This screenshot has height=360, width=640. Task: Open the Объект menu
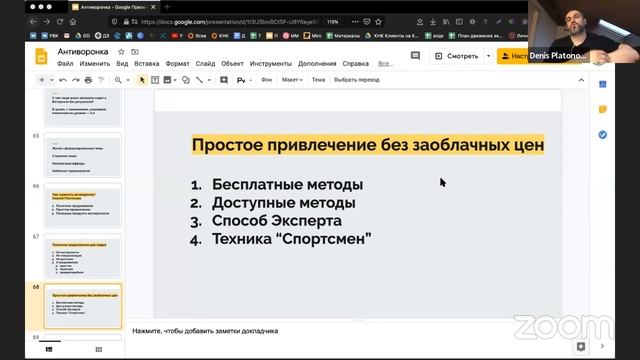point(232,64)
